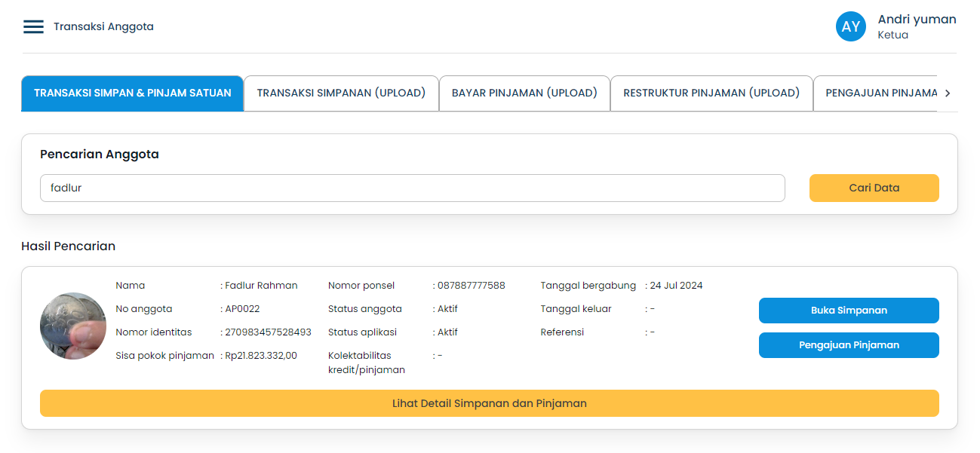Click Fadlur Rahman's profile photo
The width and height of the screenshot is (980, 453).
[73, 326]
